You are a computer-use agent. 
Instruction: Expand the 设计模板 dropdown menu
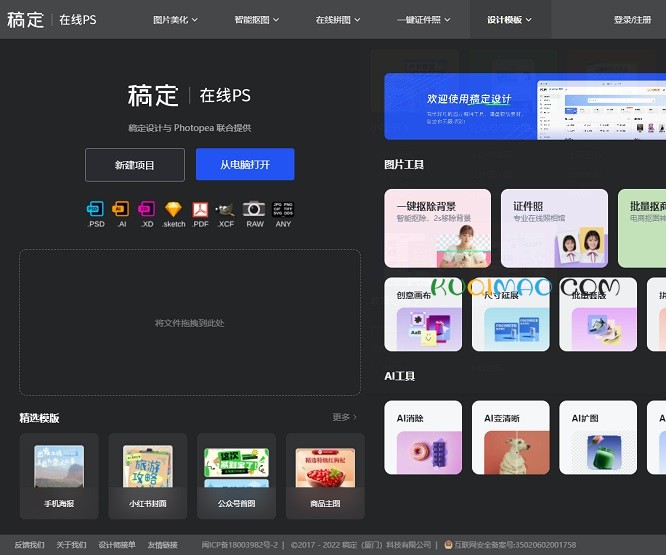pos(509,20)
